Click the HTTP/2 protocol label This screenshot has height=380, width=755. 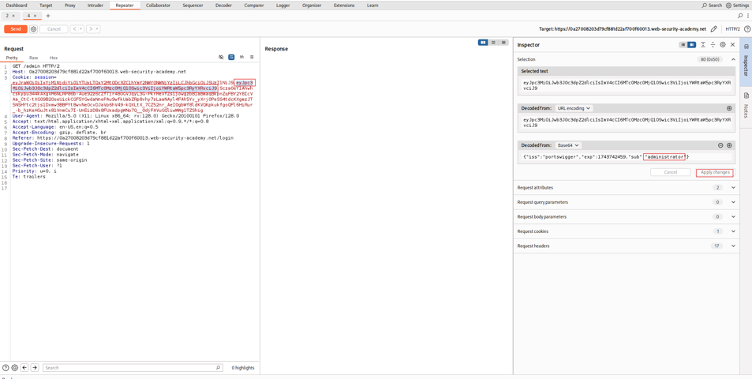[732, 29]
